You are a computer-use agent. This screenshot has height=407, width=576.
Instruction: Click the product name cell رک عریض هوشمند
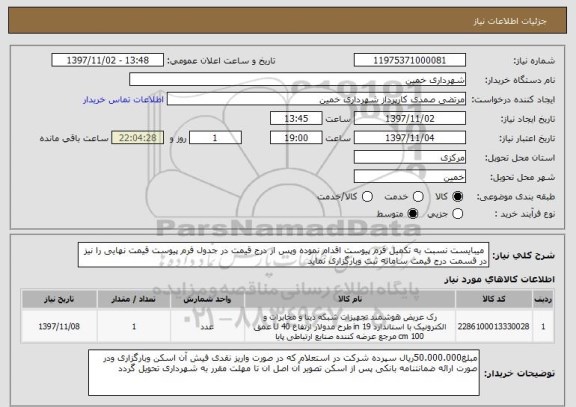tap(350, 327)
